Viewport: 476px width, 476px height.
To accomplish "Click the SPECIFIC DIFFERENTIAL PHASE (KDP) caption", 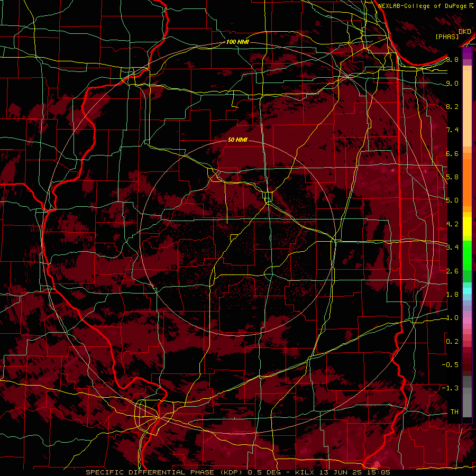I will [x=164, y=472].
